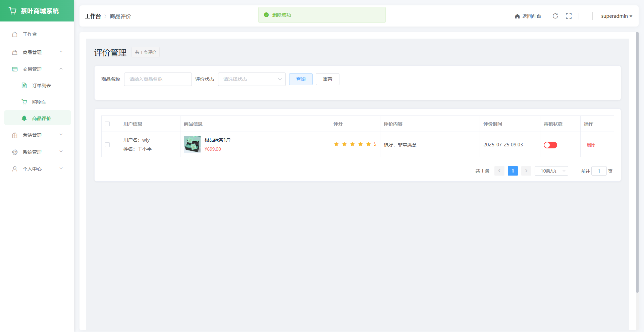Screen dimensions: 644x332
Task: Open the 10条/页 page size selector
Action: coord(551,171)
